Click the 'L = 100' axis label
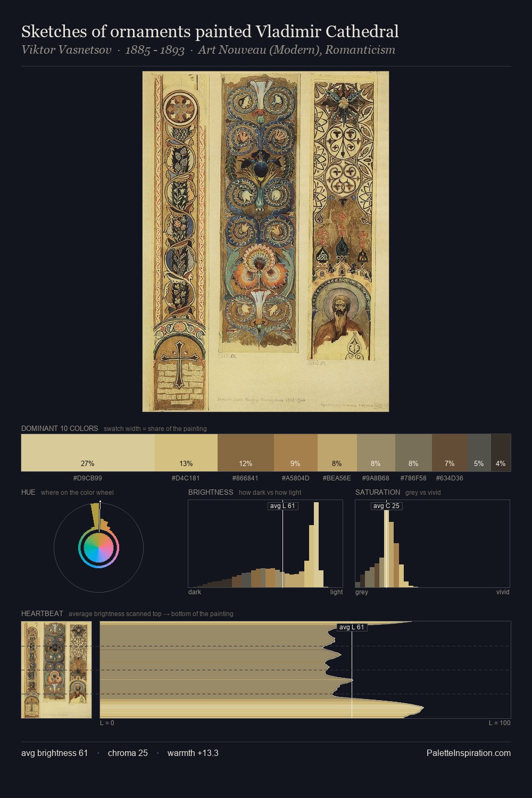This screenshot has height=798, width=532. (x=500, y=723)
